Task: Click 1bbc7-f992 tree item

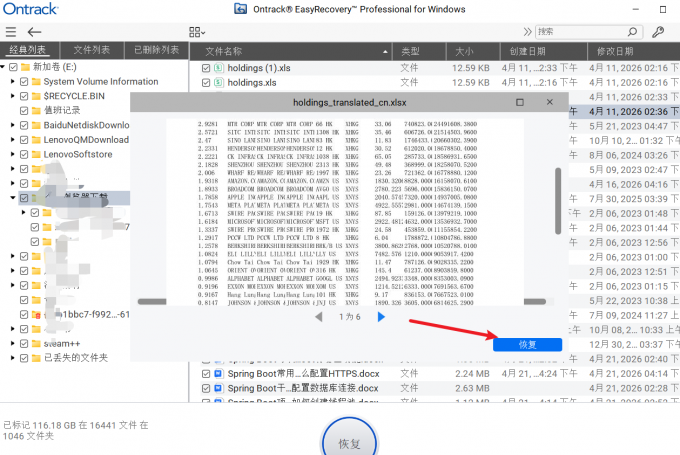Action: tap(95, 314)
